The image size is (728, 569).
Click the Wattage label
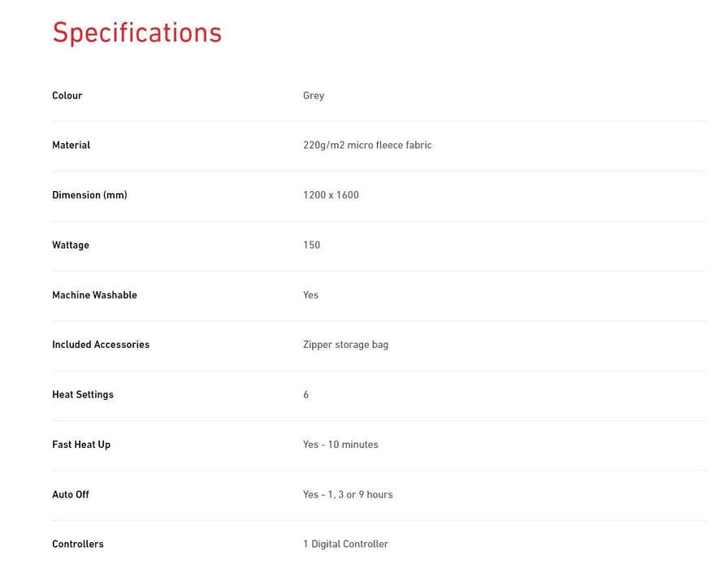[x=71, y=245]
